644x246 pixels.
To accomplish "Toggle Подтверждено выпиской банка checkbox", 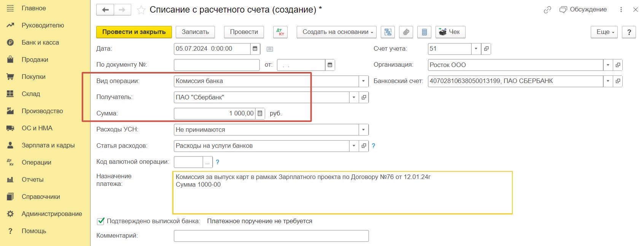I will [101, 221].
